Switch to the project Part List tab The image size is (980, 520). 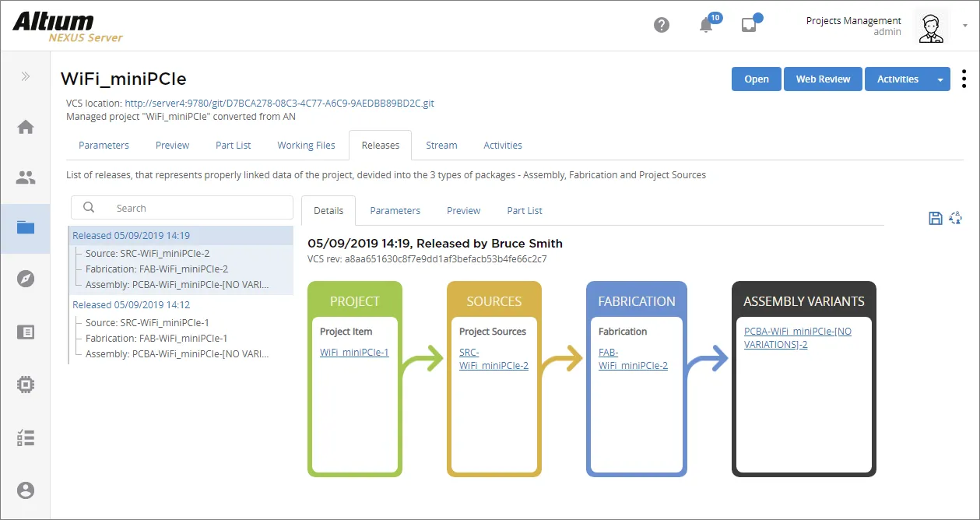[x=234, y=146]
